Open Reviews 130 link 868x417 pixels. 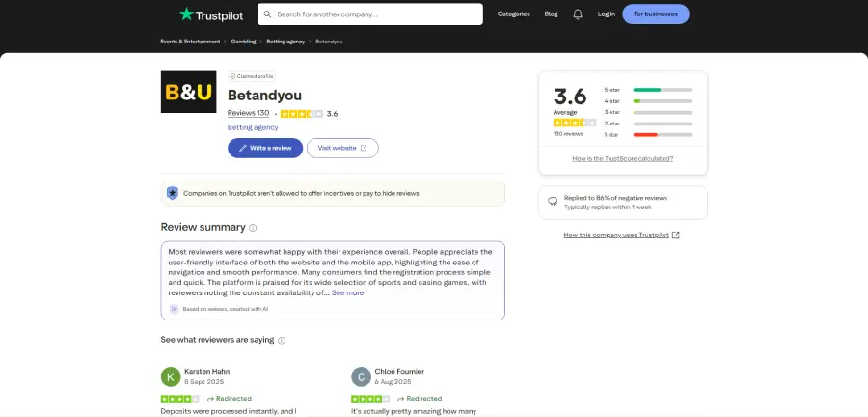pos(249,114)
